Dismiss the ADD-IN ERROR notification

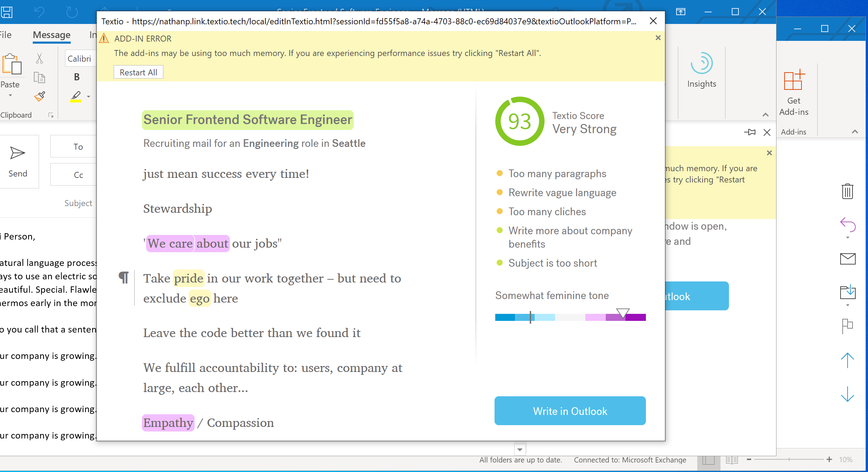(x=658, y=38)
